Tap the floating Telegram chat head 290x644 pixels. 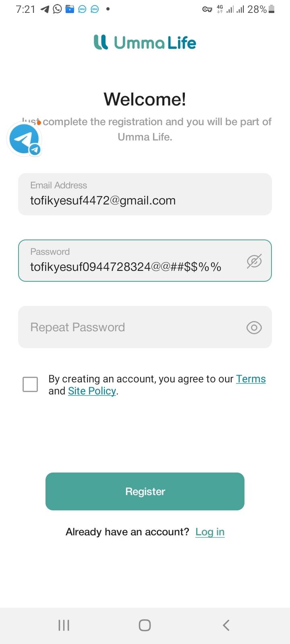pos(24,139)
